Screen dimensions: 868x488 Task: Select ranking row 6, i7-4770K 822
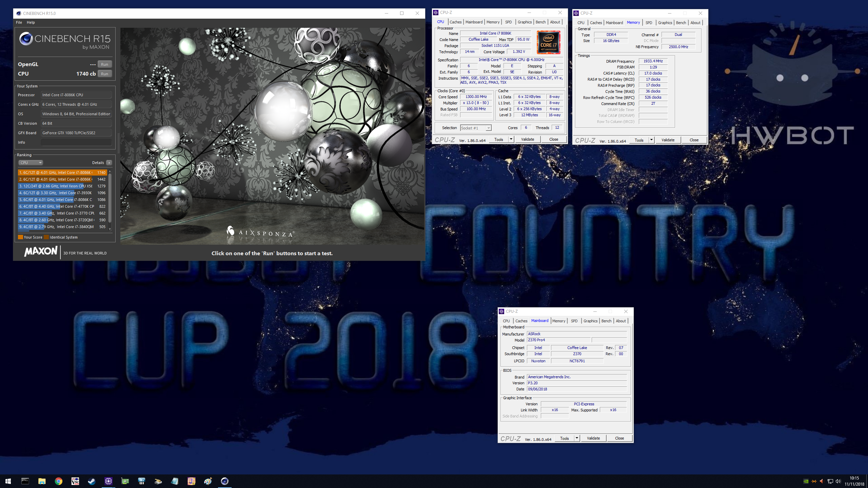pyautogui.click(x=62, y=206)
